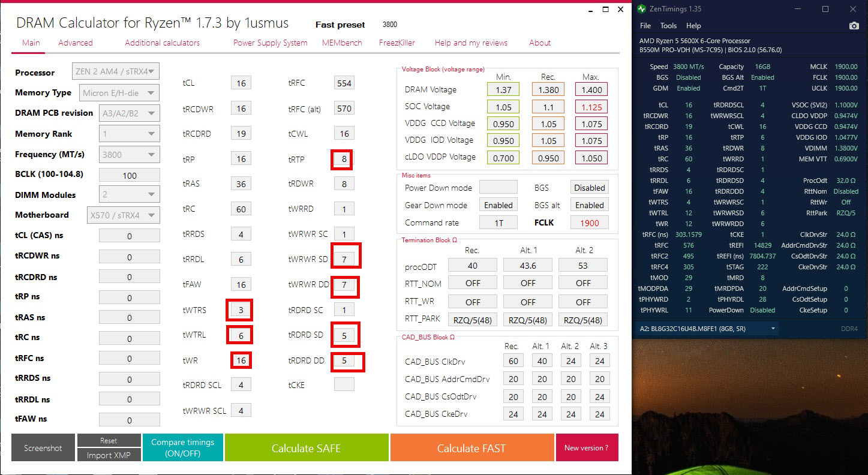Click the Command rate 1T field

pyautogui.click(x=498, y=223)
